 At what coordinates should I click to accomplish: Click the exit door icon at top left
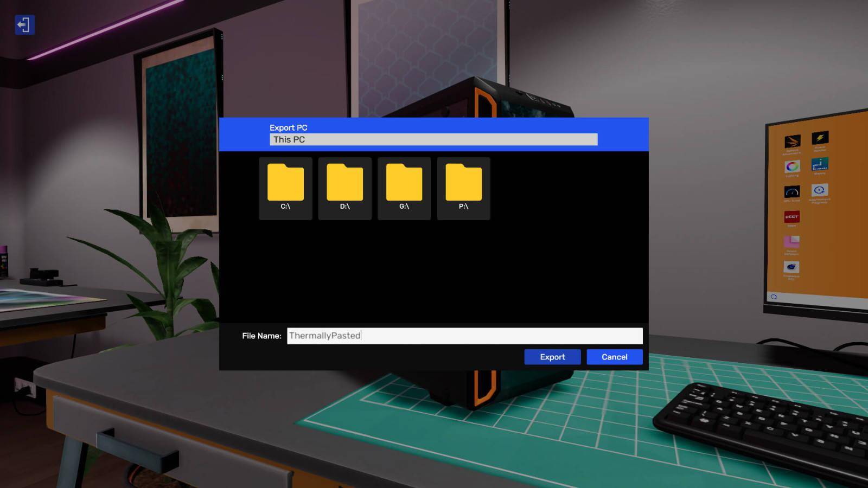[x=24, y=25]
